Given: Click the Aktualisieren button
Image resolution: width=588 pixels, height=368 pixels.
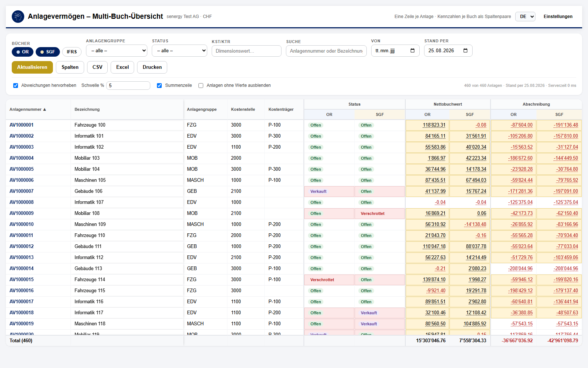Looking at the screenshot, I should (32, 67).
